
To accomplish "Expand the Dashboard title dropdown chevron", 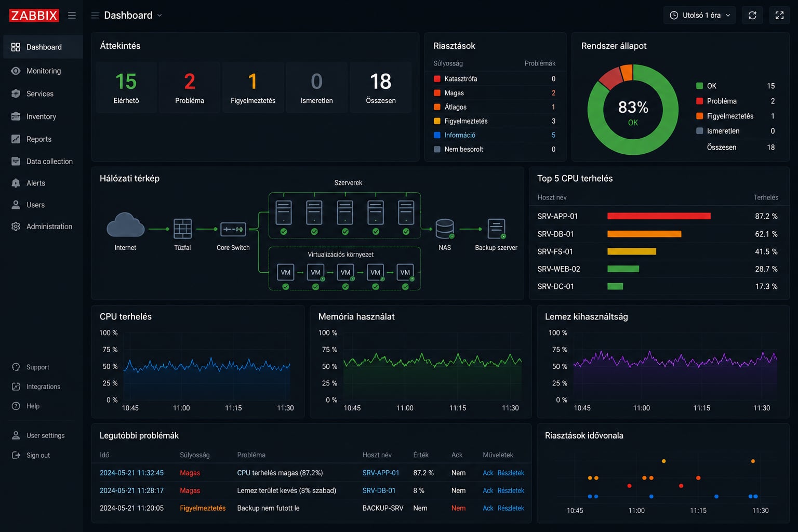I will coord(159,16).
